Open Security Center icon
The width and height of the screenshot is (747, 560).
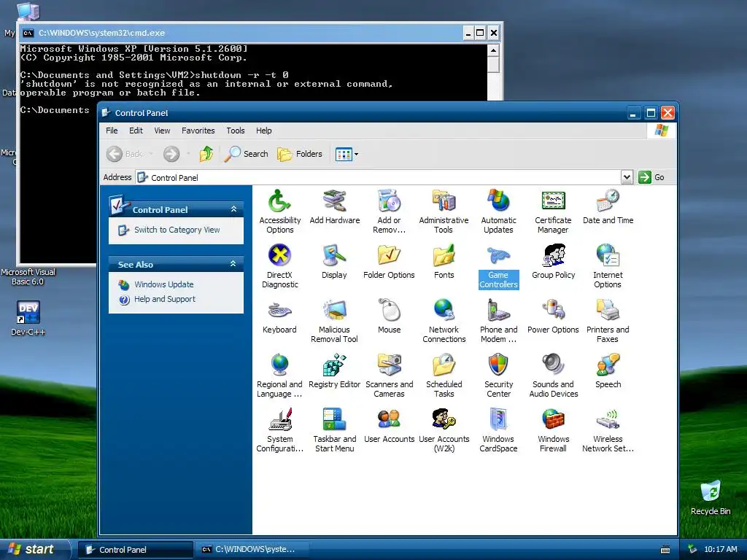[x=498, y=376]
